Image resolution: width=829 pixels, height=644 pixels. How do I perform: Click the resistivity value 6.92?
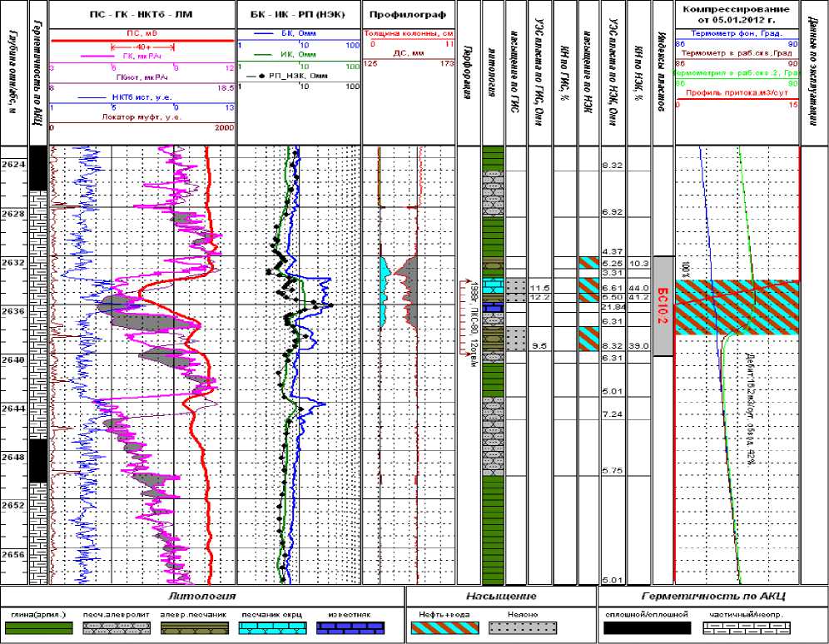[613, 212]
